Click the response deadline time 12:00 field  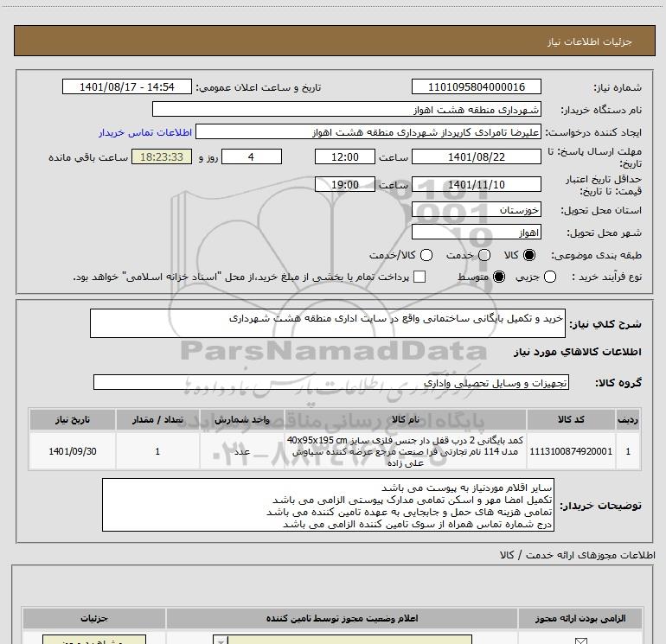[345, 156]
